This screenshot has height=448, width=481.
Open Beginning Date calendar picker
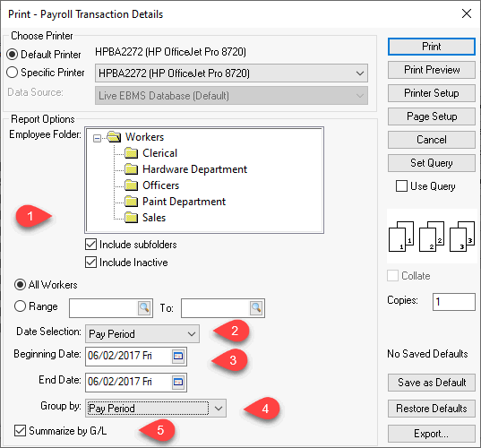pyautogui.click(x=178, y=356)
